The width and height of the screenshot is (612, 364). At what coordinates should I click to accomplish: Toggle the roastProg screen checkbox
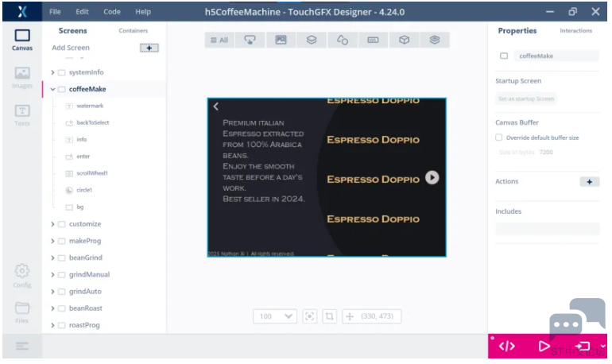62,325
